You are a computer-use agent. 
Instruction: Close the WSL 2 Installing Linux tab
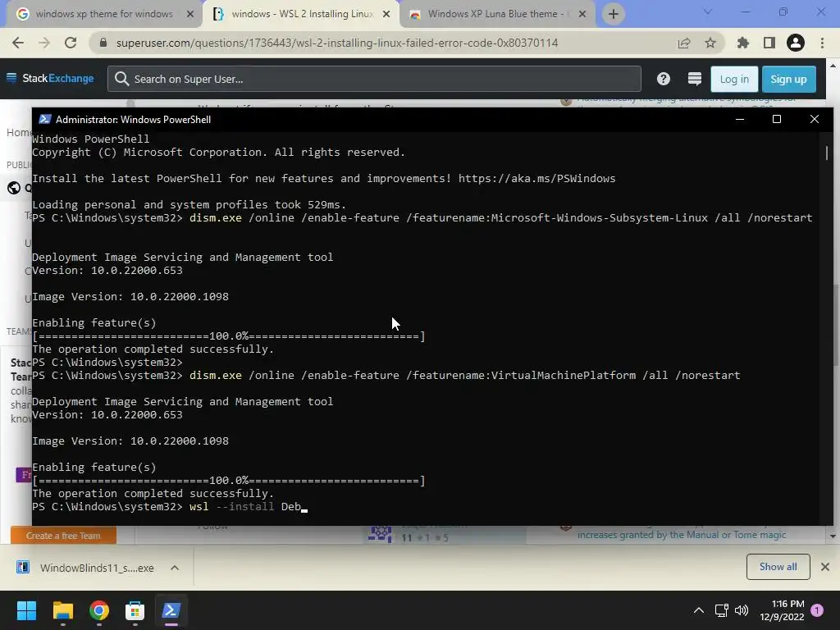(386, 15)
